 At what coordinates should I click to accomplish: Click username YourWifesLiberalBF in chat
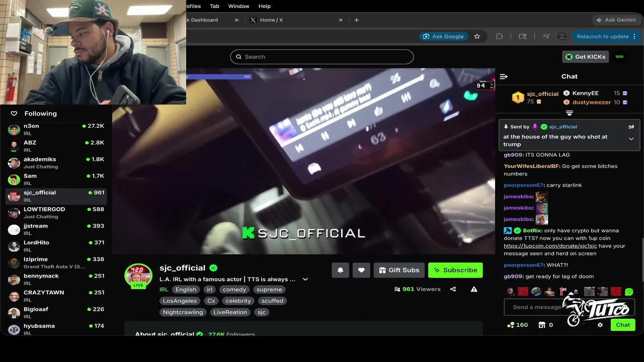click(532, 166)
